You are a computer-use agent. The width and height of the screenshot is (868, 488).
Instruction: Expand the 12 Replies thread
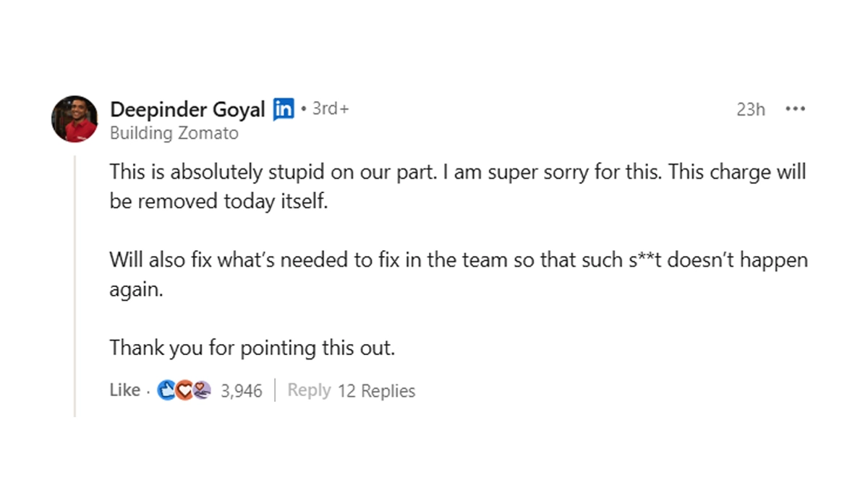(376, 391)
